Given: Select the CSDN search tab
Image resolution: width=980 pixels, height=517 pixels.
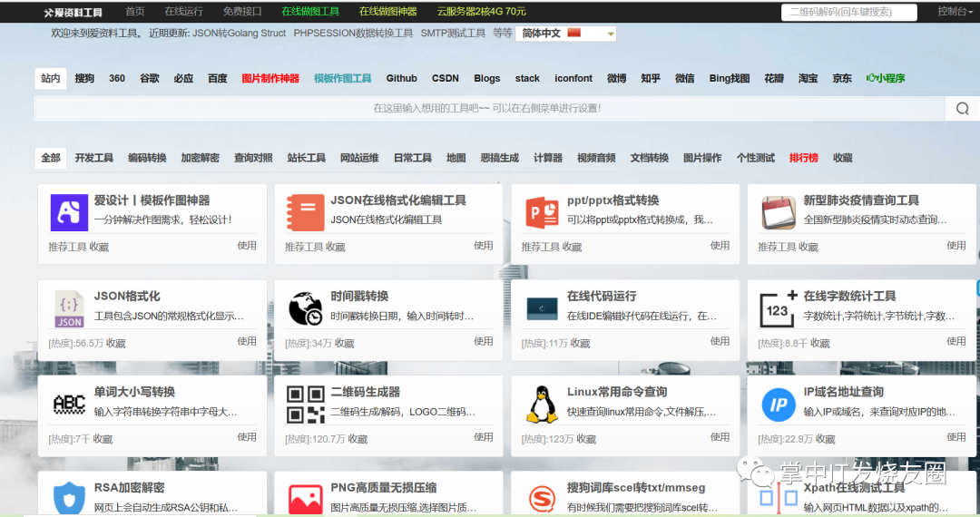Looking at the screenshot, I should click(x=445, y=78).
